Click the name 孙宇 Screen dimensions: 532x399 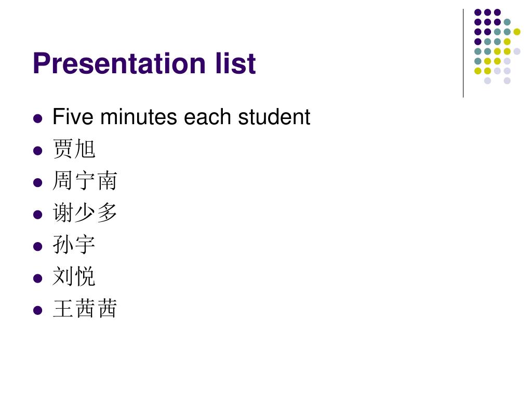(74, 245)
